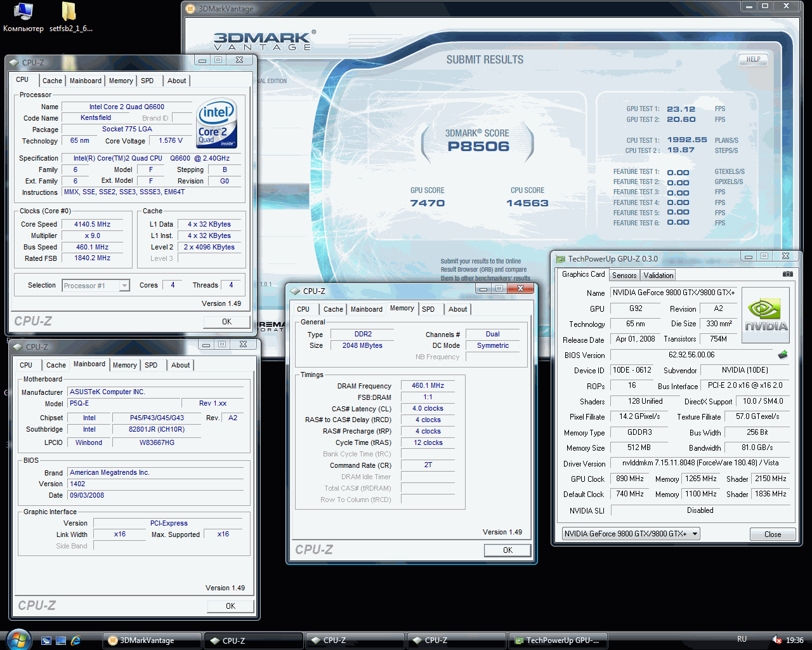Select the Sensors tab in GPU-Z
This screenshot has width=812, height=650.
pyautogui.click(x=624, y=275)
